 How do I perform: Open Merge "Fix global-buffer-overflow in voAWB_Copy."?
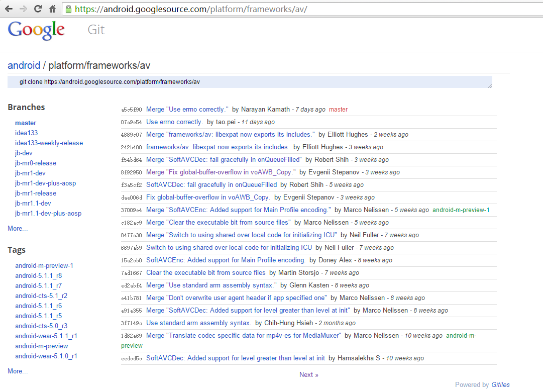pyautogui.click(x=221, y=172)
